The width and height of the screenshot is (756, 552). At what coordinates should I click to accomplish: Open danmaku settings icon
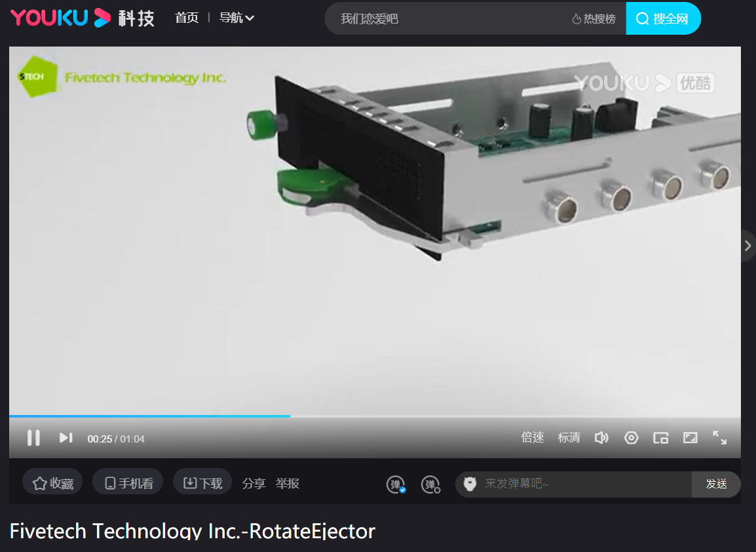430,484
